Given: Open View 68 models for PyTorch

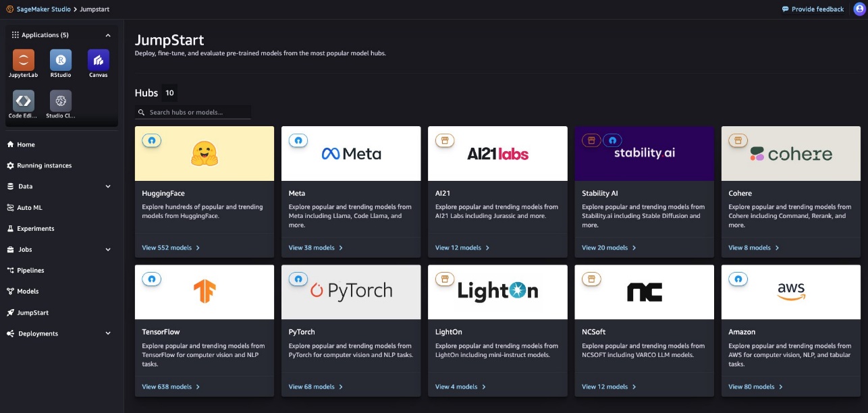Looking at the screenshot, I should click(316, 387).
